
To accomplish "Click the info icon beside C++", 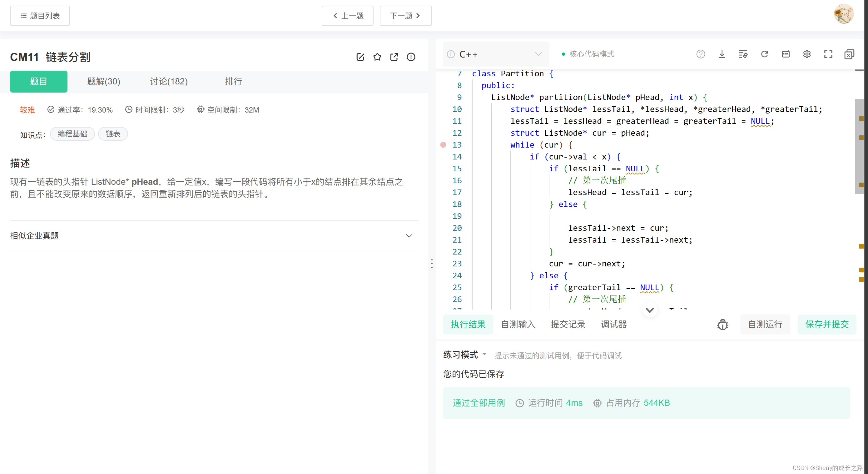I will [451, 54].
